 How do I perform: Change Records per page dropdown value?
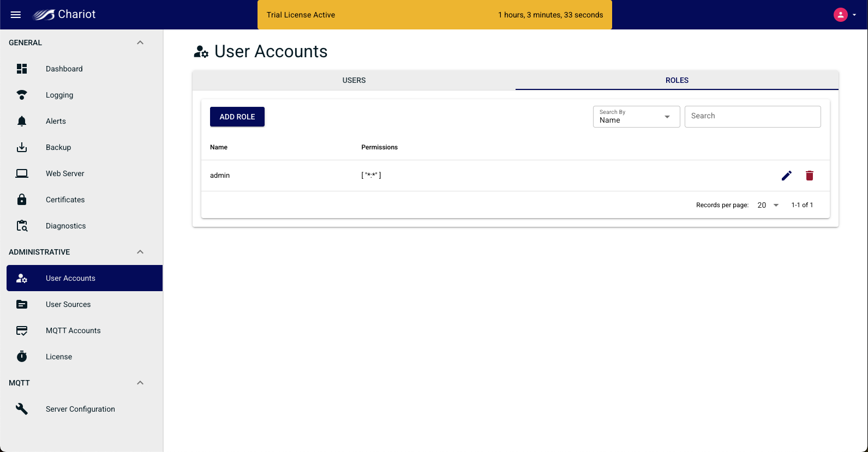point(768,205)
